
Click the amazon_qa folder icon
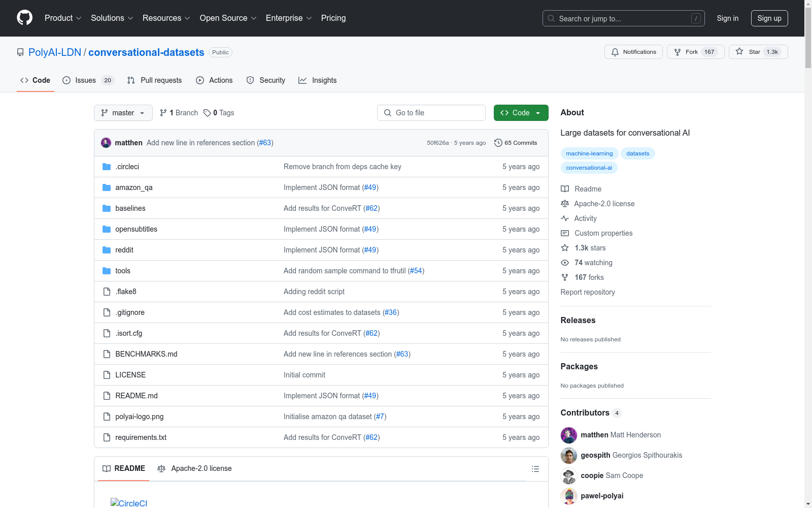[x=107, y=187]
